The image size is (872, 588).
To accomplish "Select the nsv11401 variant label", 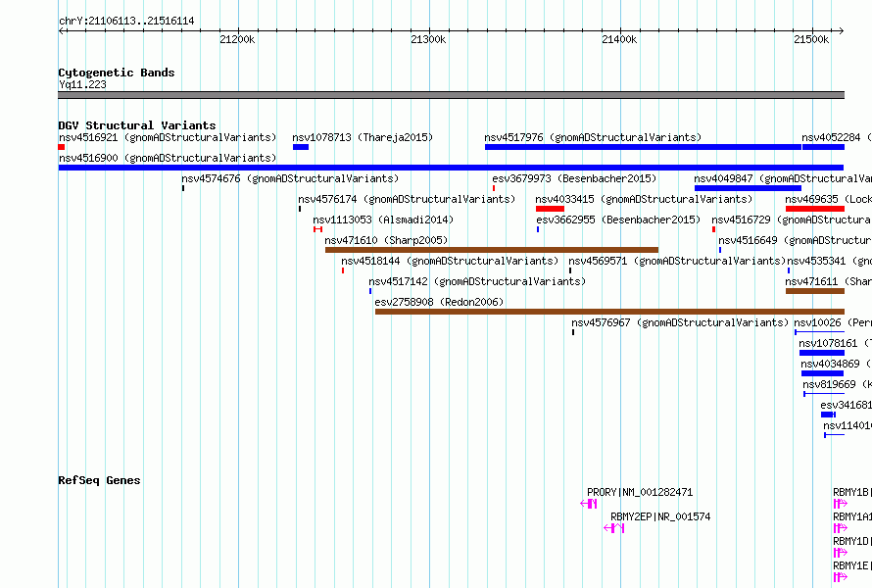I will click(848, 425).
